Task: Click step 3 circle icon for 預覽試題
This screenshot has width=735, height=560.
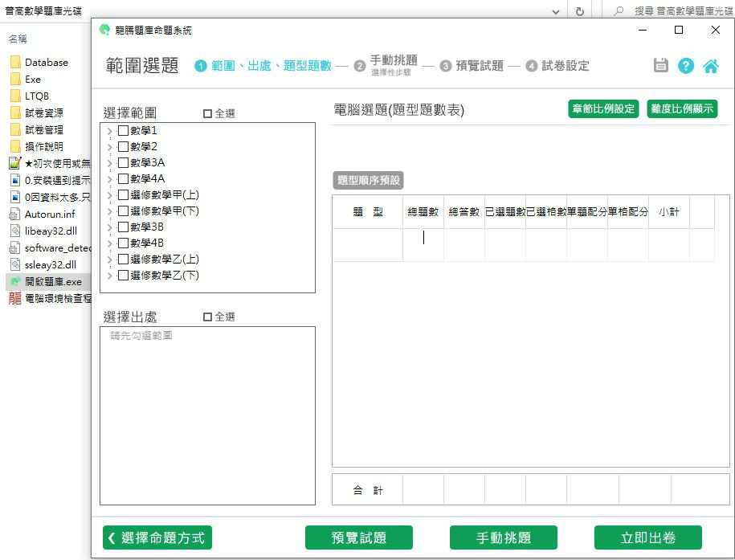Action: pyautogui.click(x=446, y=66)
